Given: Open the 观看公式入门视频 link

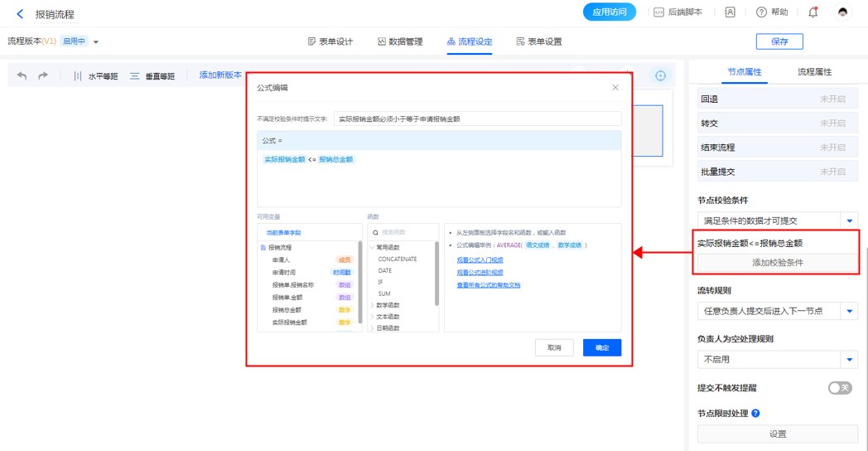Looking at the screenshot, I should [x=480, y=259].
